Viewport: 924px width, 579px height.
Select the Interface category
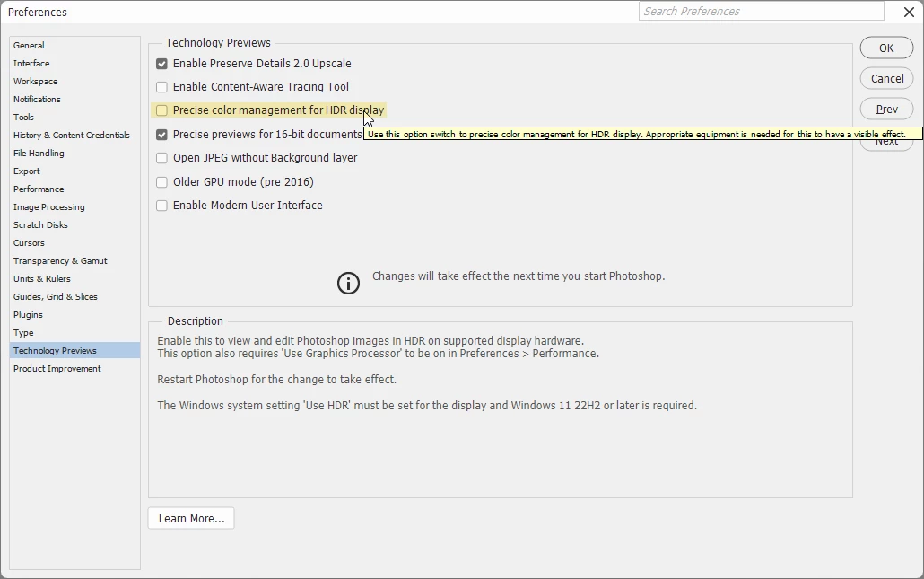[74, 63]
